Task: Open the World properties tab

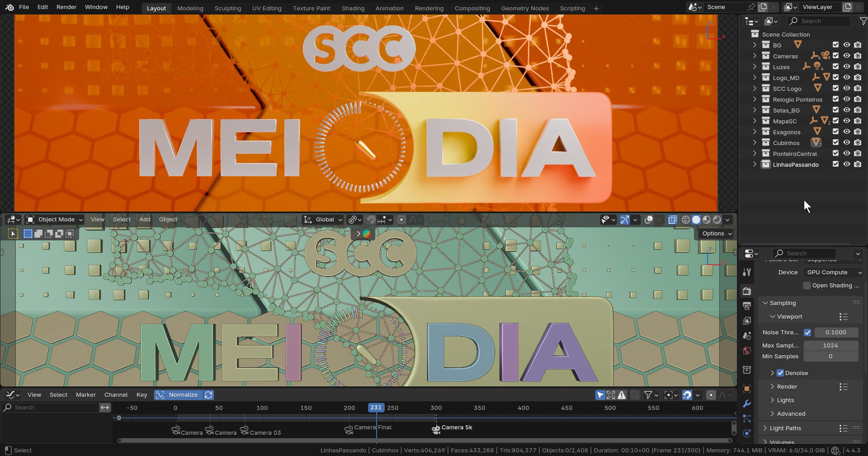Action: pyautogui.click(x=747, y=351)
